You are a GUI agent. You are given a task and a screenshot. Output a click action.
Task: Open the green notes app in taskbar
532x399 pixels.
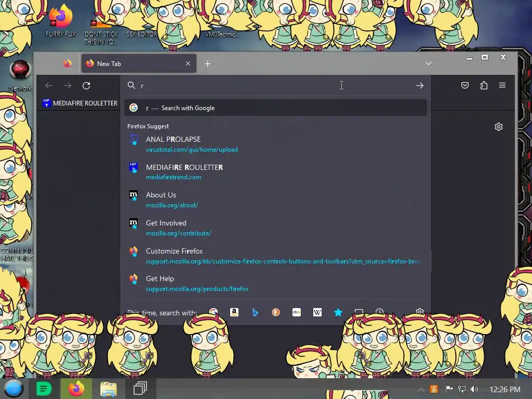[x=44, y=389]
